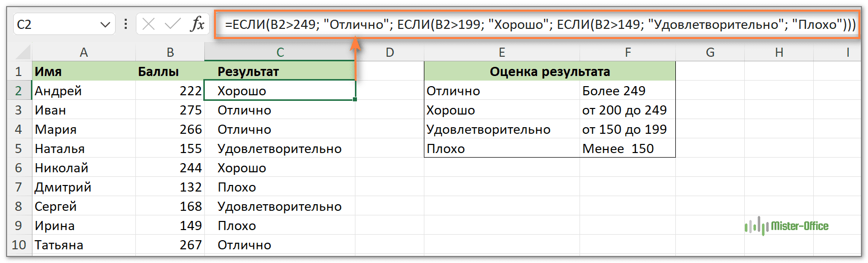
Task: Expand the Name Box dropdown arrow
Action: 105,24
